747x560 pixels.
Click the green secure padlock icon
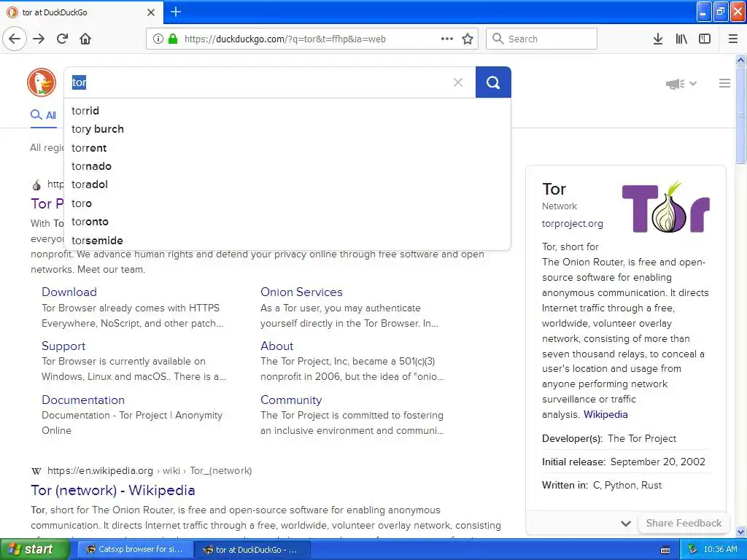(x=173, y=39)
